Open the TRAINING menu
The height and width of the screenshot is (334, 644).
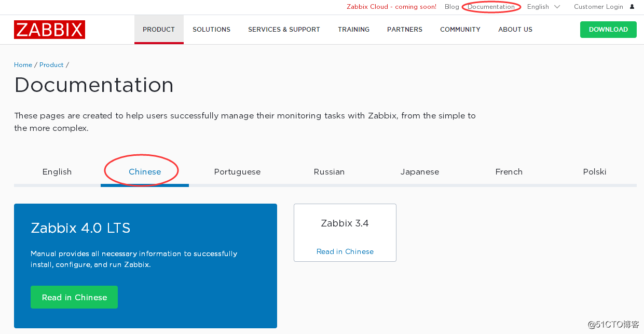(x=353, y=30)
